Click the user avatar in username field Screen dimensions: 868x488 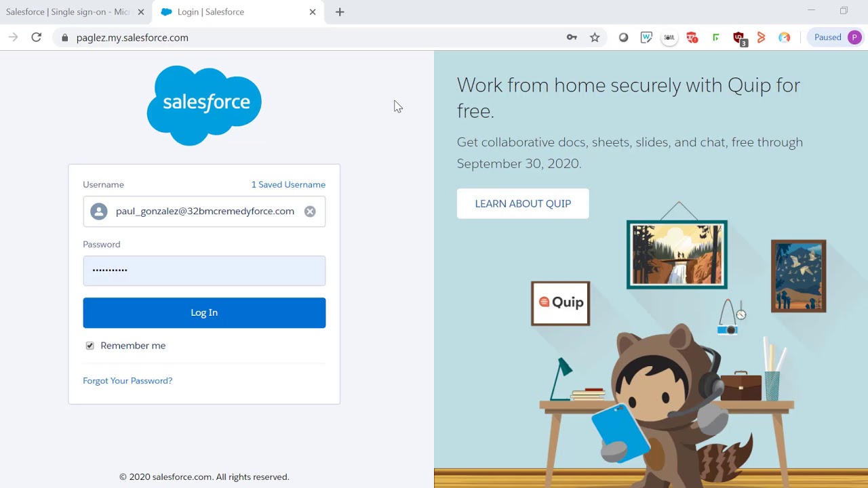99,211
